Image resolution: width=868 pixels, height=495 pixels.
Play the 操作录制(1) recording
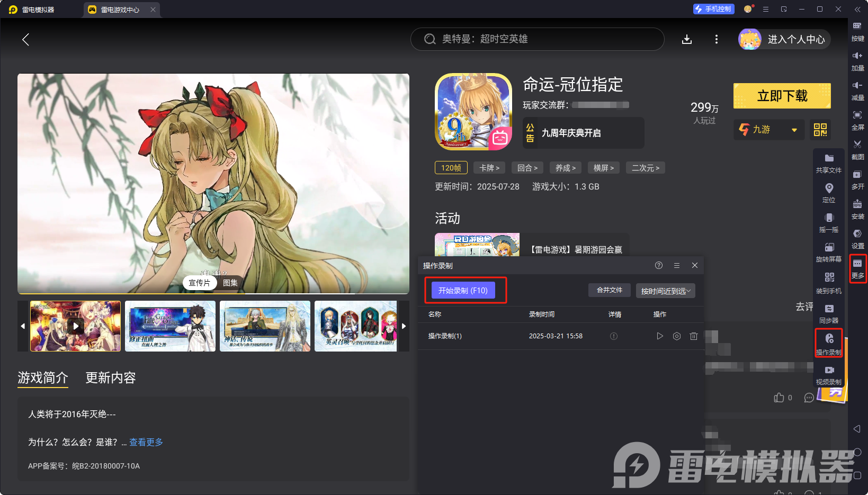tap(660, 336)
